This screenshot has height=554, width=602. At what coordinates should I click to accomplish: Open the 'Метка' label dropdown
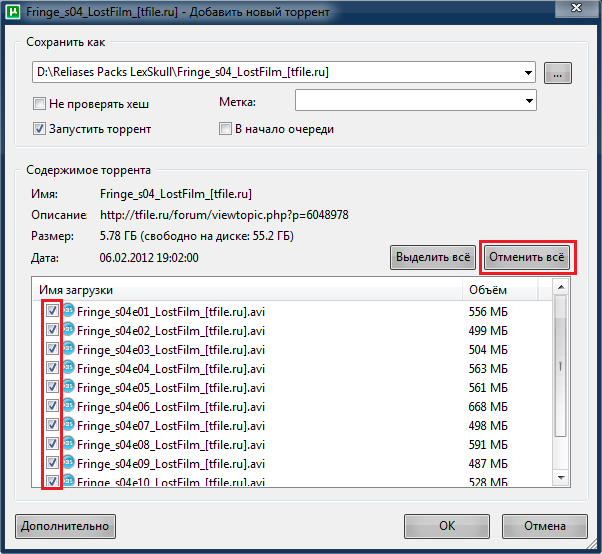pyautogui.click(x=529, y=101)
